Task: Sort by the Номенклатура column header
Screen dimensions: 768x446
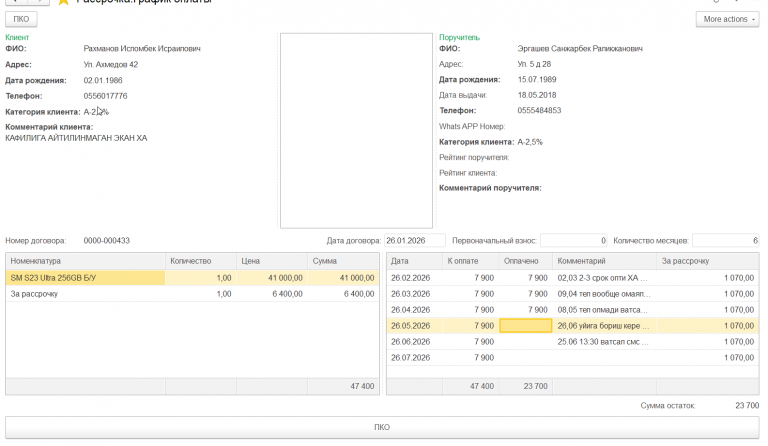Action: [x=85, y=261]
